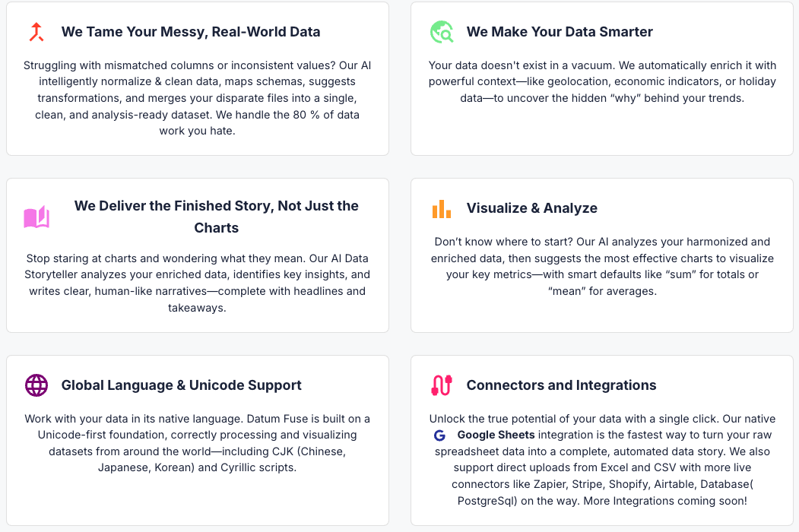
Task: Click the Data Storyteller feature card
Action: click(x=197, y=255)
